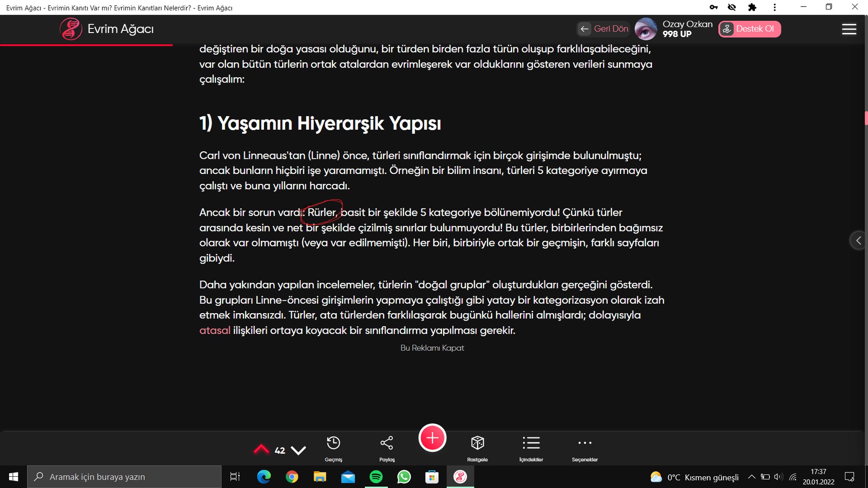
Task: Click the Evrim Ağacı logo
Action: (71, 29)
